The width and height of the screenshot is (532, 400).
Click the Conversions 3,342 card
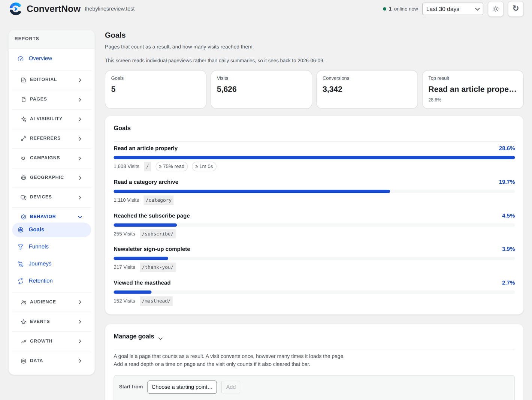[x=367, y=90]
